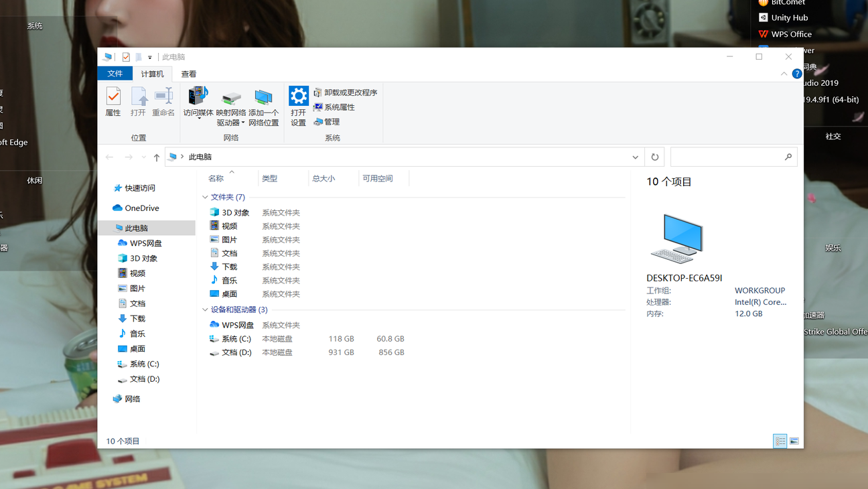Open recent locations dropdown arrow

point(143,157)
